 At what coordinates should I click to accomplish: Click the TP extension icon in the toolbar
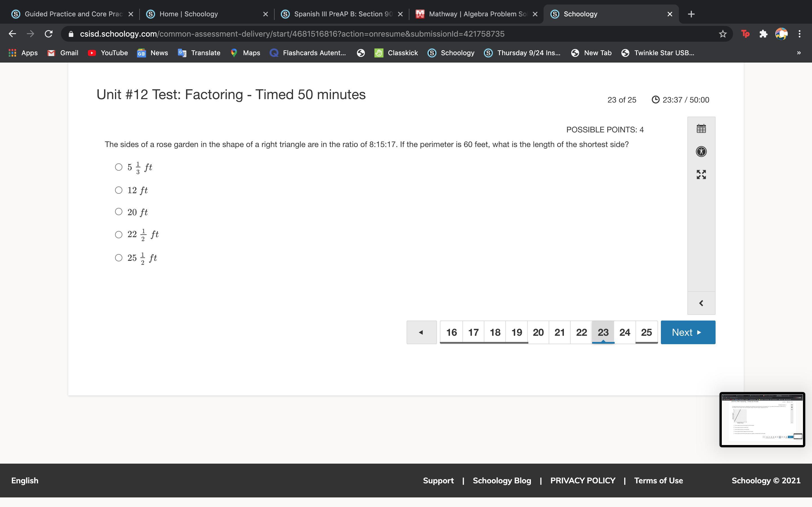[x=745, y=34]
